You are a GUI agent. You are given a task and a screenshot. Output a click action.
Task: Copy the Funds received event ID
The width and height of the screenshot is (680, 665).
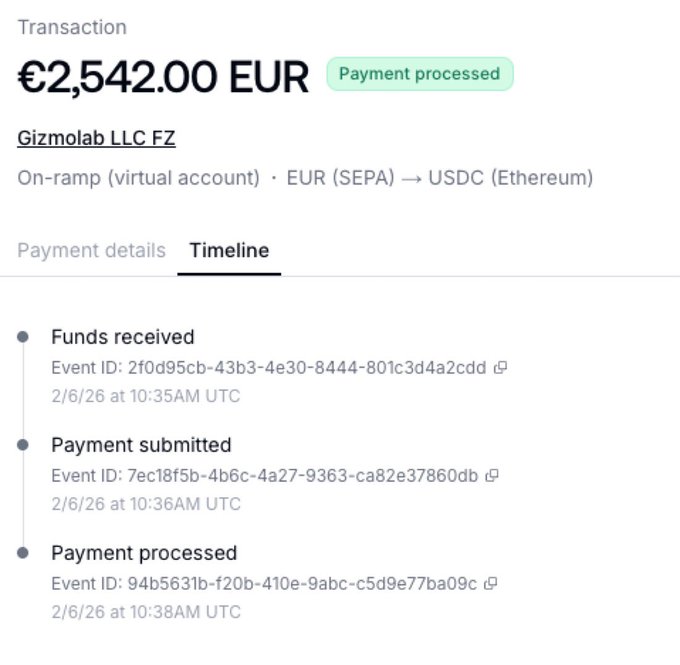(501, 367)
